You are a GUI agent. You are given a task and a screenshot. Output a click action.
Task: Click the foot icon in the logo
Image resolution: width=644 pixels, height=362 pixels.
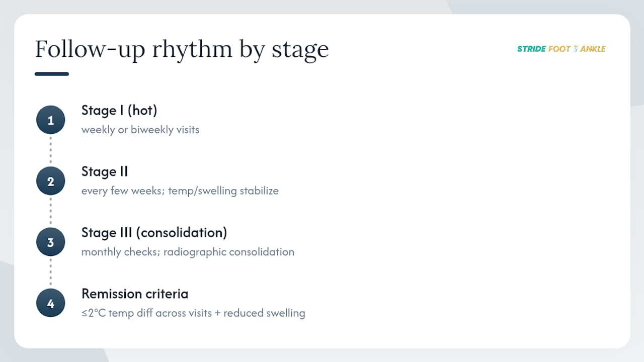(576, 49)
